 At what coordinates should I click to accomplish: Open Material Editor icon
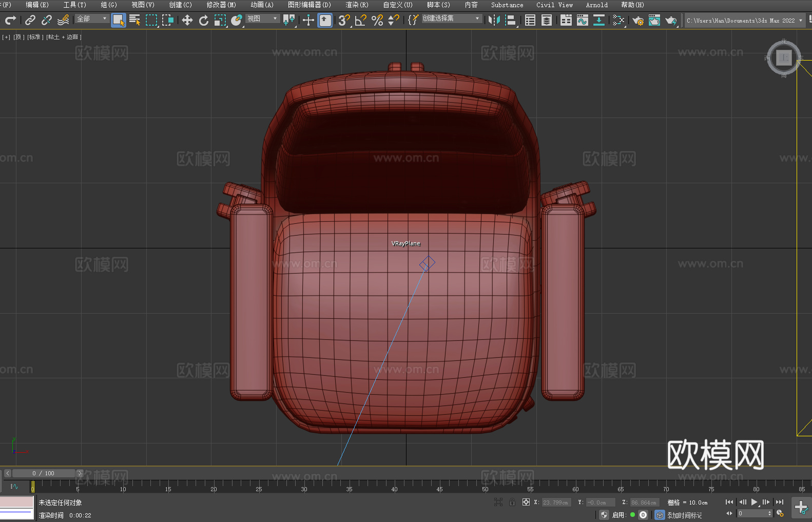tap(618, 20)
